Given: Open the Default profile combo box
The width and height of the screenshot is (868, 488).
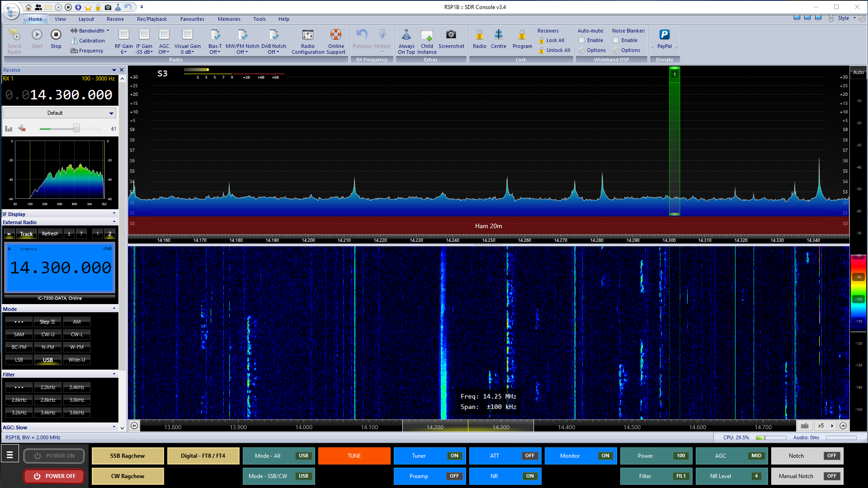Looking at the screenshot, I should [x=59, y=113].
